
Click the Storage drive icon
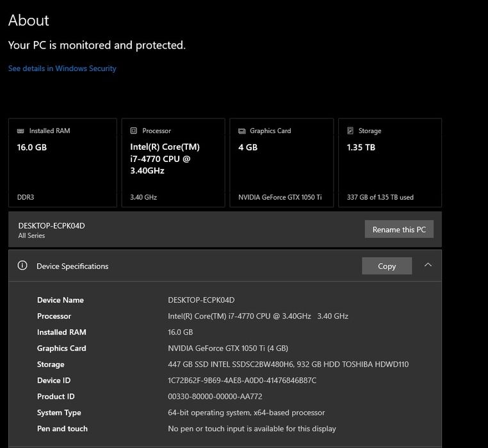tap(350, 131)
